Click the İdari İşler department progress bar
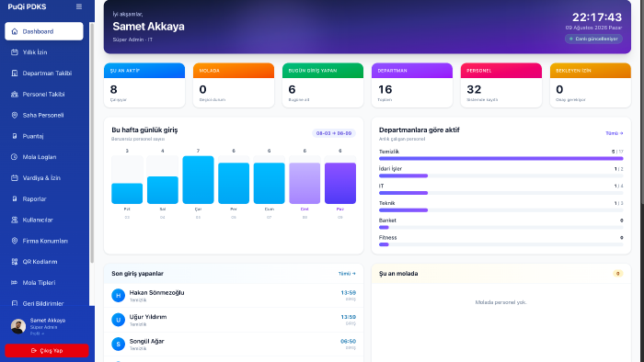Viewport: 644px width, 362px height. [x=500, y=175]
